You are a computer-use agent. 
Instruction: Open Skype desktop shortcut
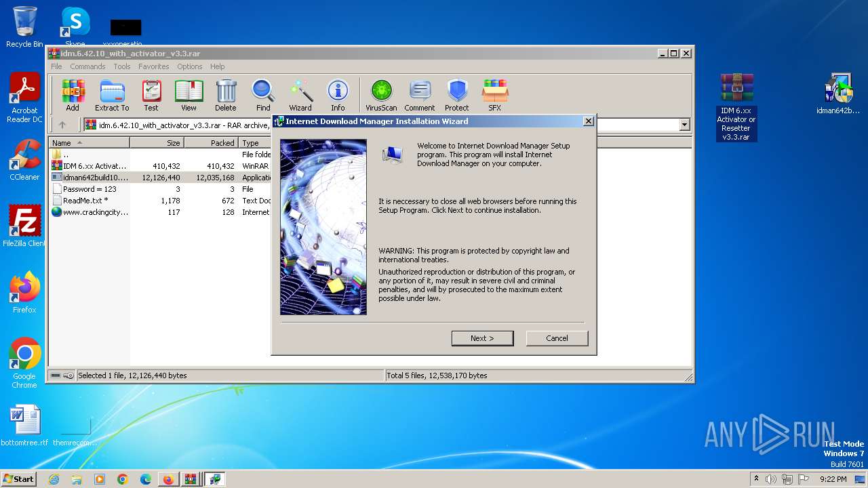(x=75, y=27)
